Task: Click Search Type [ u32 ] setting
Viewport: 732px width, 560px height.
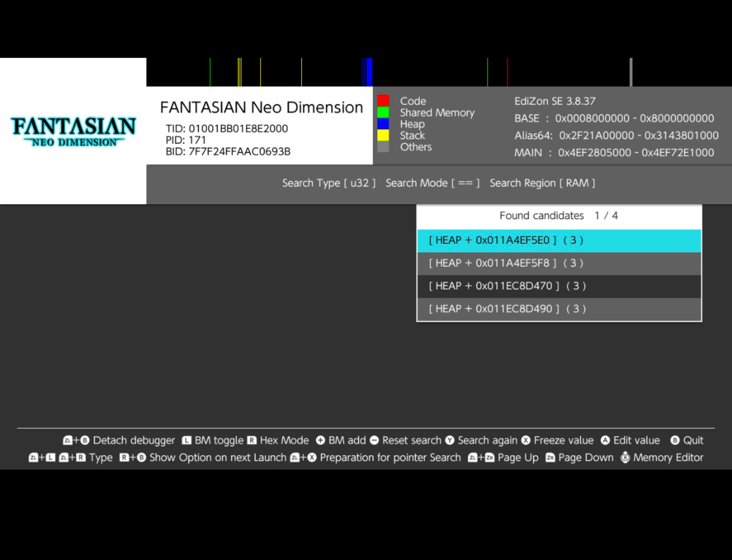Action: pyautogui.click(x=329, y=183)
